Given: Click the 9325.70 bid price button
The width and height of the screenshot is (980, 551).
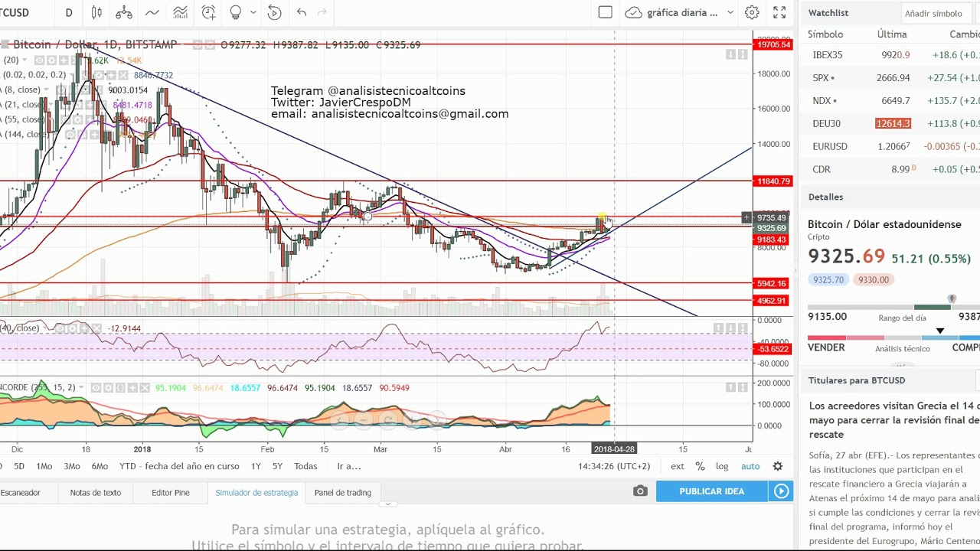Looking at the screenshot, I should click(x=828, y=280).
